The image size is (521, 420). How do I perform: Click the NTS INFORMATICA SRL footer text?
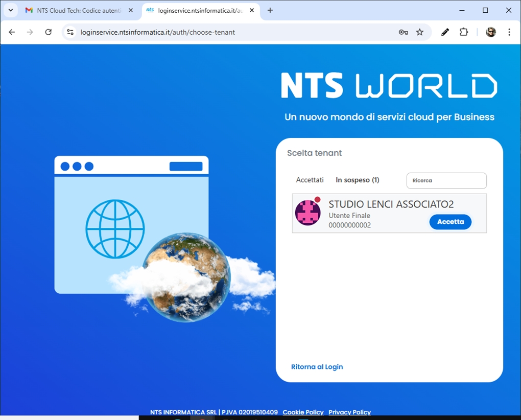point(214,412)
